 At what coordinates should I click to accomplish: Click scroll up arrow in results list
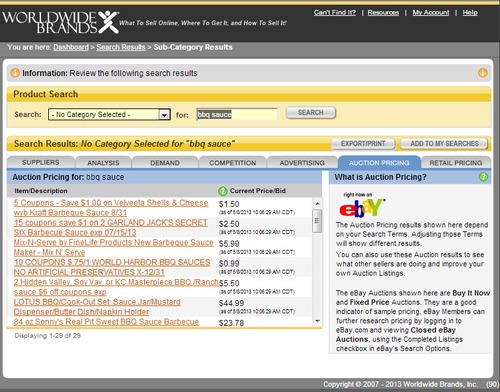(317, 203)
